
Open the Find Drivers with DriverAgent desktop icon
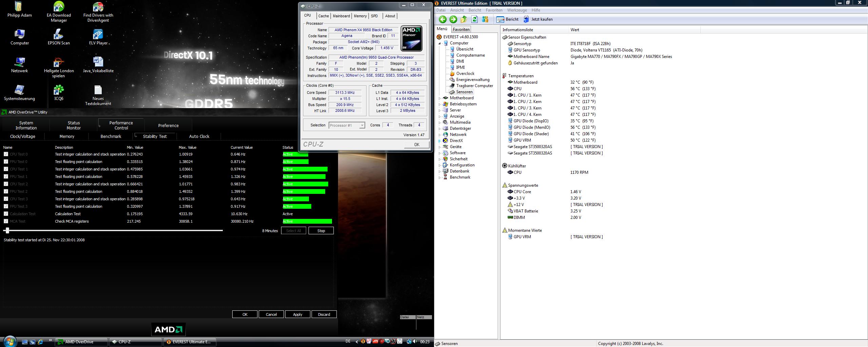coord(98,12)
